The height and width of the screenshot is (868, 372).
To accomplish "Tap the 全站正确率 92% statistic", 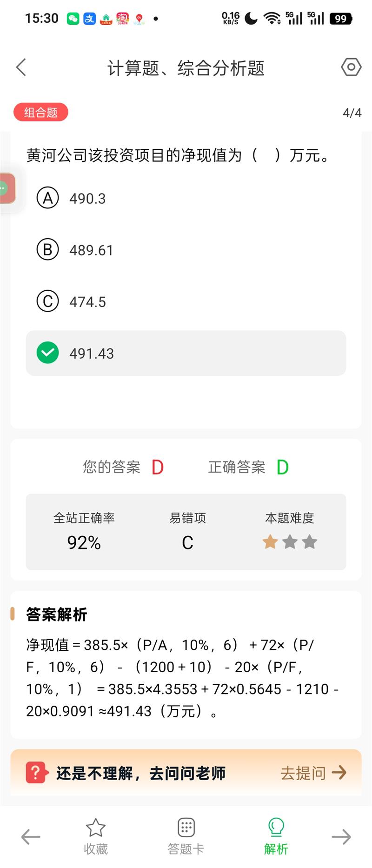I will tap(84, 532).
